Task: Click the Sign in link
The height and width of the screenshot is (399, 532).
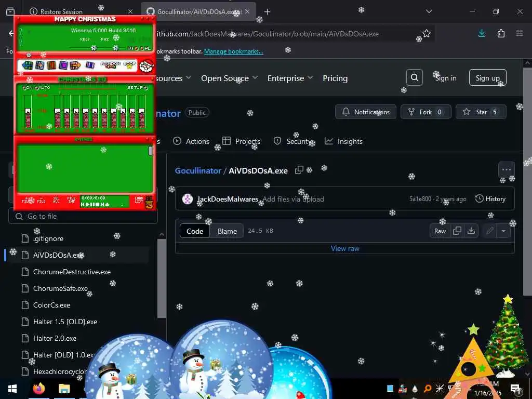Action: (445, 78)
